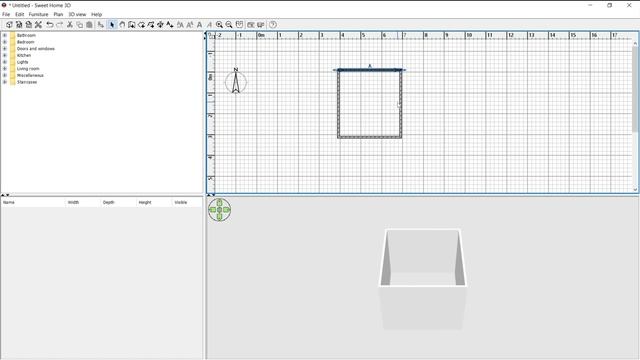Image resolution: width=640 pixels, height=360 pixels.
Task: Open the Help menu
Action: pyautogui.click(x=96, y=14)
